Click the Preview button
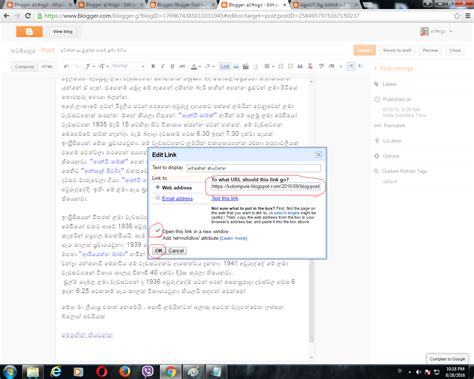The width and height of the screenshot is (474, 379). pyautogui.click(x=430, y=50)
